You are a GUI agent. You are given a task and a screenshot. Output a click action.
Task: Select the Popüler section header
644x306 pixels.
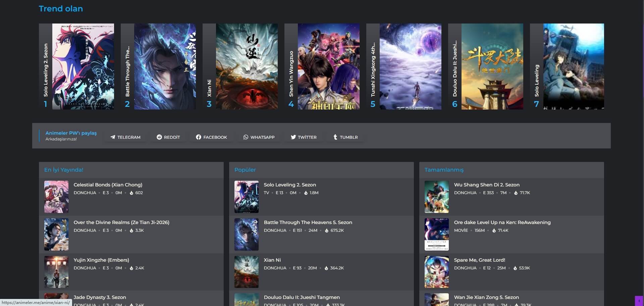[245, 170]
